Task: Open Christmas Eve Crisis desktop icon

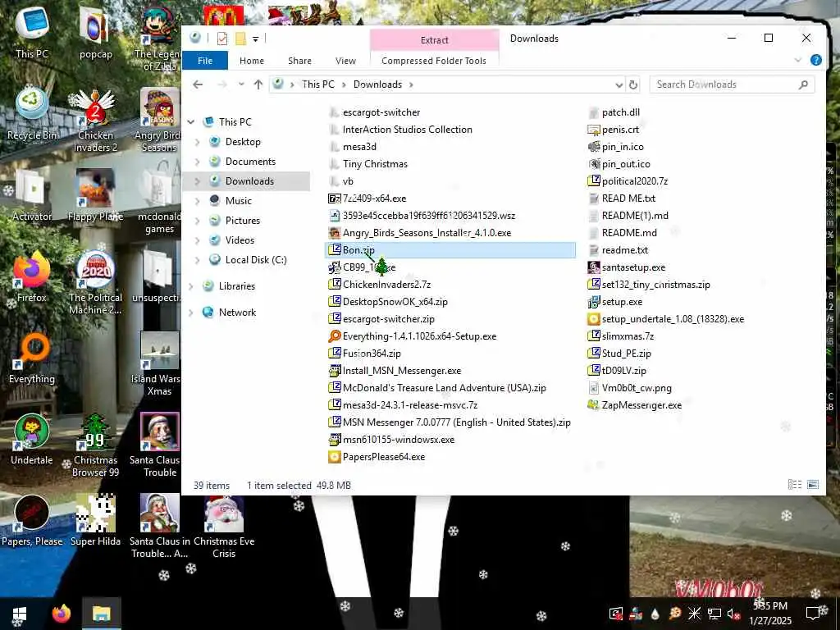Action: click(223, 527)
